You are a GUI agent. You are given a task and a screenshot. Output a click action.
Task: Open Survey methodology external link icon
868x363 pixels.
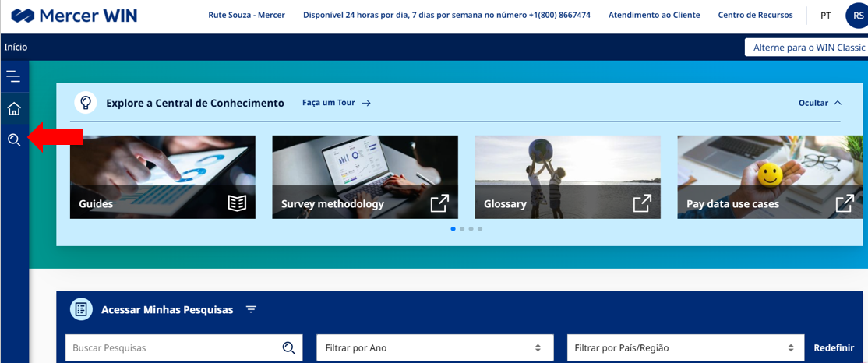pyautogui.click(x=439, y=203)
